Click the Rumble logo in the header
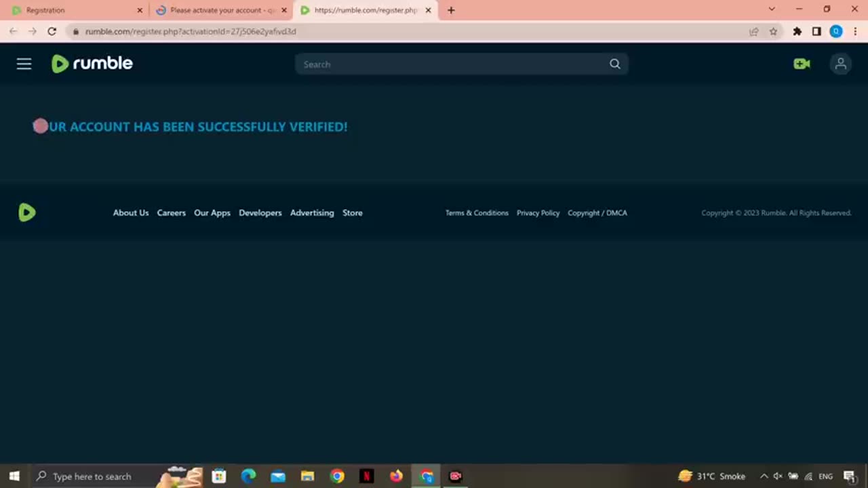 point(92,64)
